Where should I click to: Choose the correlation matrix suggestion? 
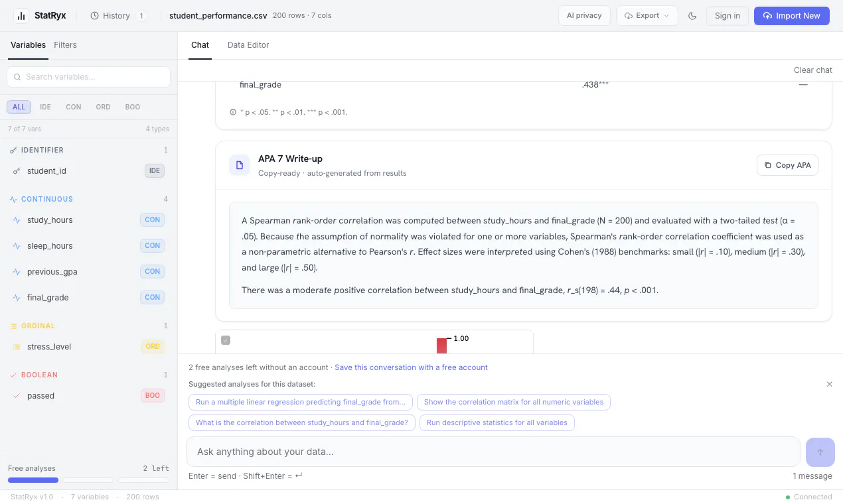pos(514,402)
